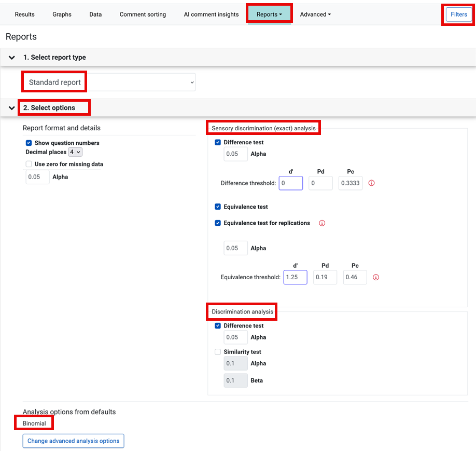The height and width of the screenshot is (451, 476).
Task: Click the Difference threshold Pd field
Action: click(320, 183)
